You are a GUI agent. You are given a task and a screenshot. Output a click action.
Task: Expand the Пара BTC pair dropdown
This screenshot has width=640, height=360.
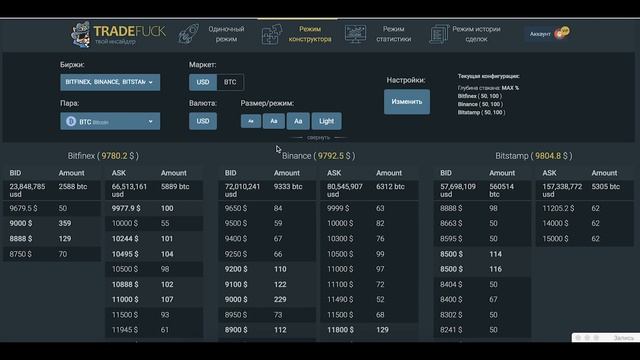click(110, 121)
